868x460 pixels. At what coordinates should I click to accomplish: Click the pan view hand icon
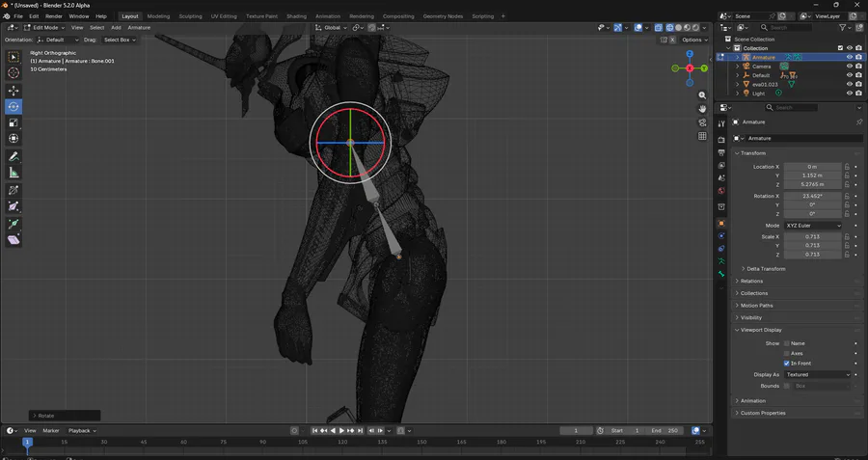(702, 109)
